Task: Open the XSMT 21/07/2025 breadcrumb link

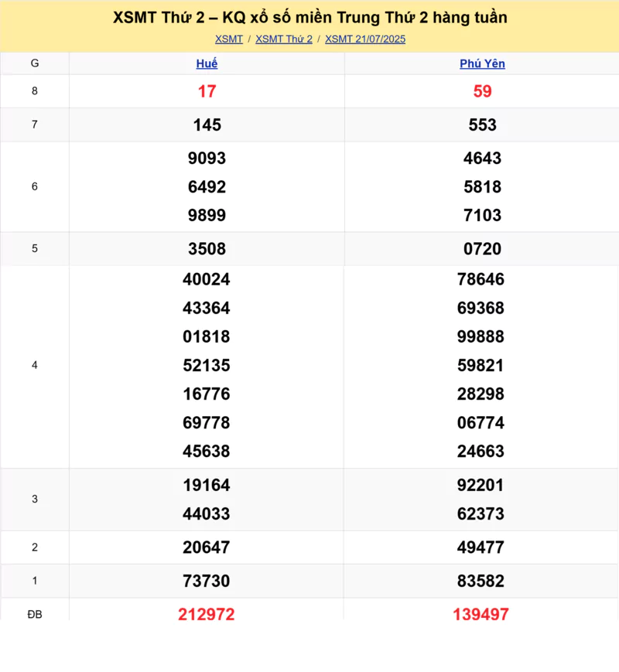Action: 365,39
